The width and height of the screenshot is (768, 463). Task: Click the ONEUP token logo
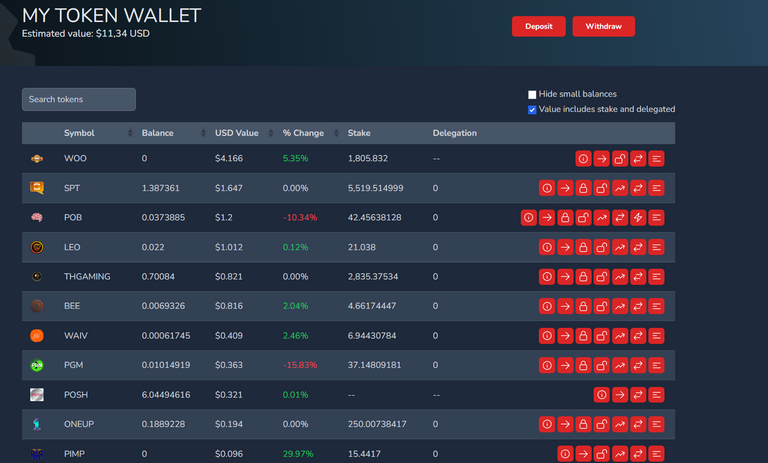[37, 424]
